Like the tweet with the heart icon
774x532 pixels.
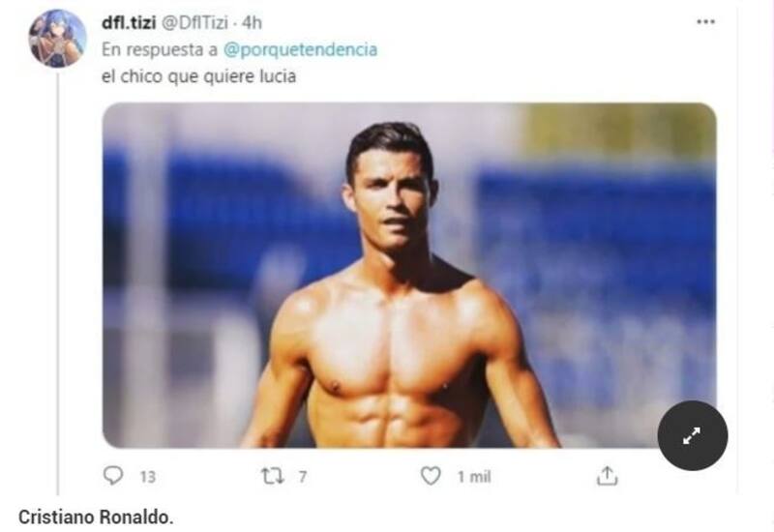[431, 476]
